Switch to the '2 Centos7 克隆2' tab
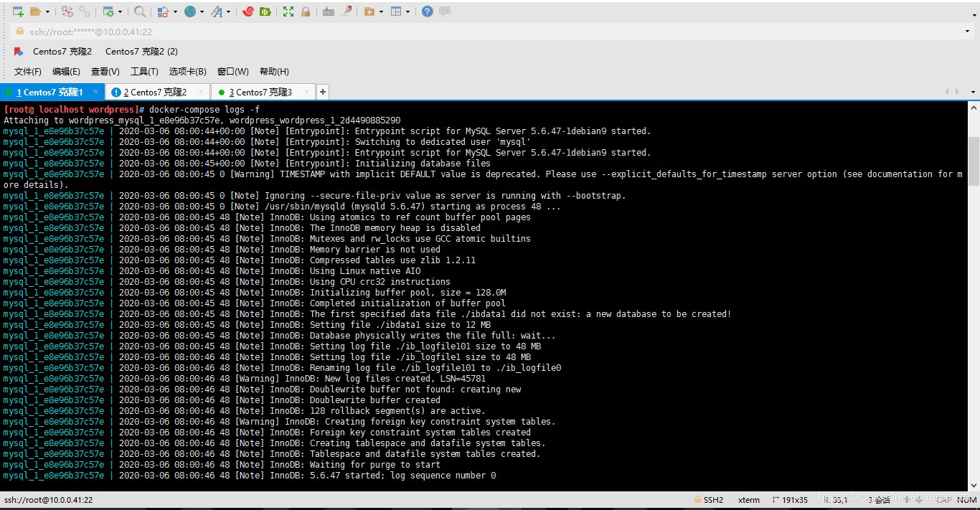 [158, 92]
